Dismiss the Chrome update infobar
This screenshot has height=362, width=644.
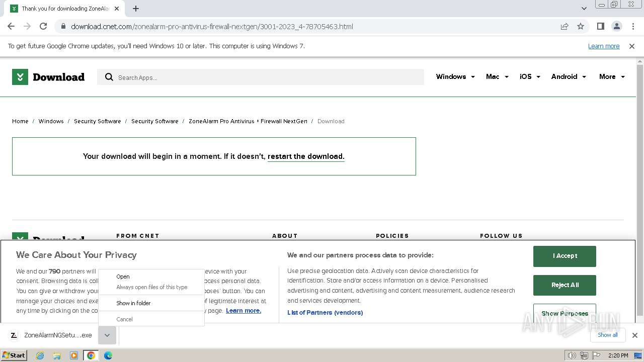632,46
